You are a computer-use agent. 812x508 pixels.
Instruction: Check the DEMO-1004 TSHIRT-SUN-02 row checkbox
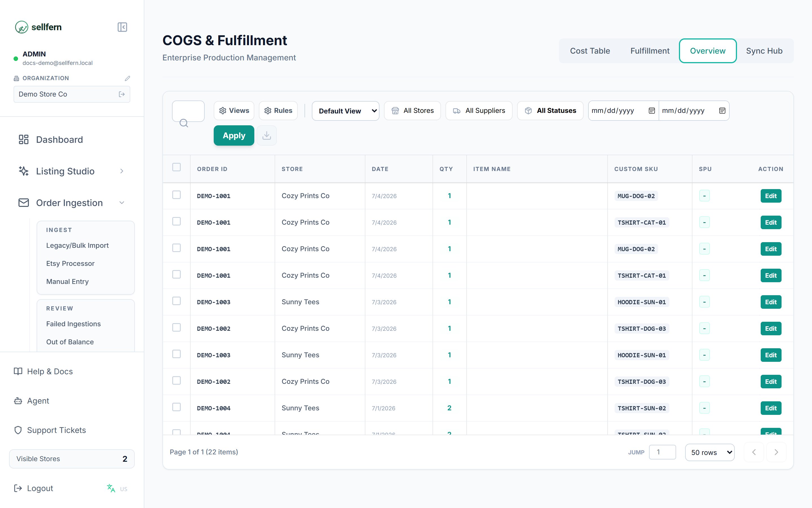point(176,407)
